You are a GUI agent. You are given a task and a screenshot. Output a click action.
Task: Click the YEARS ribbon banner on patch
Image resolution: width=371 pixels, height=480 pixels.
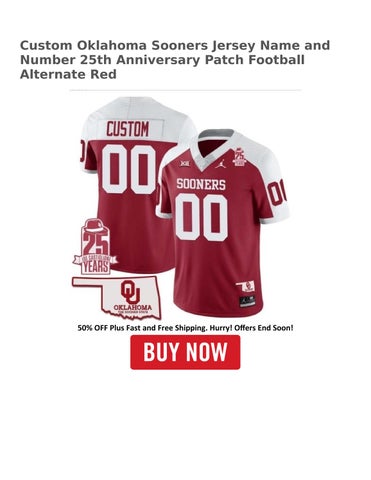95,264
